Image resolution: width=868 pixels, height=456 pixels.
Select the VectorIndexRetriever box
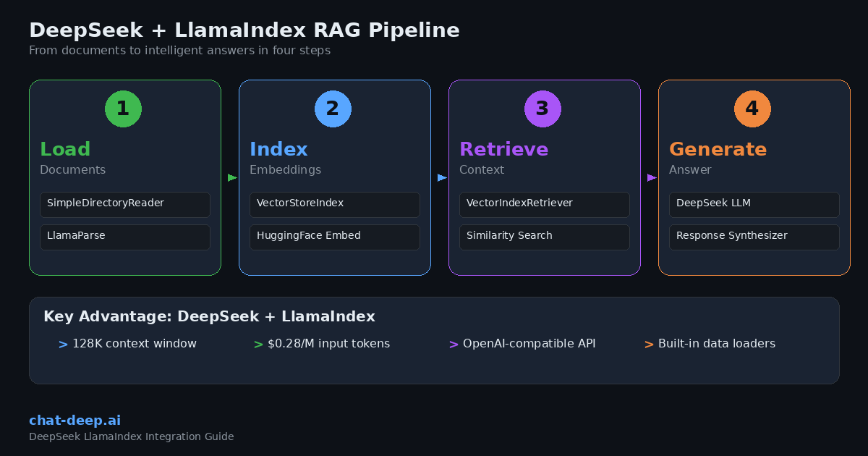544,205
